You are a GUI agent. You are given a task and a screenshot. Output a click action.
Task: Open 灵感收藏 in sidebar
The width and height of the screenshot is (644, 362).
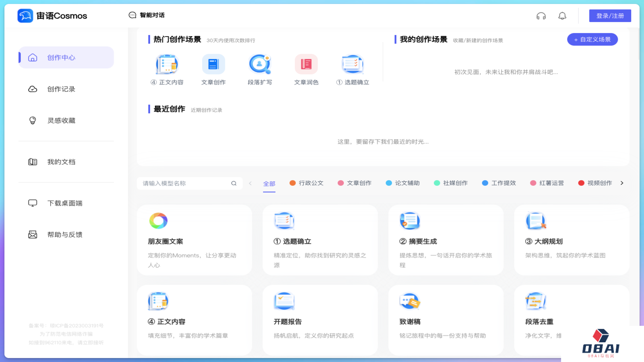click(x=61, y=121)
